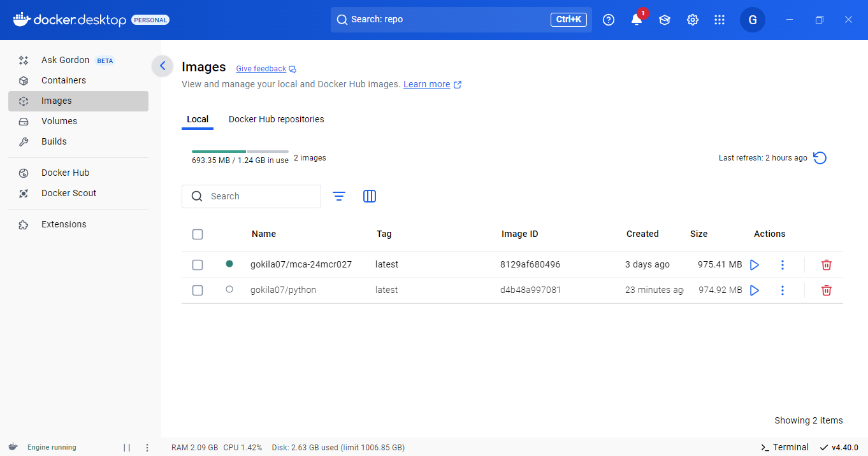
Task: Open more actions for gokila07/mca-24mcr027
Action: 783,265
